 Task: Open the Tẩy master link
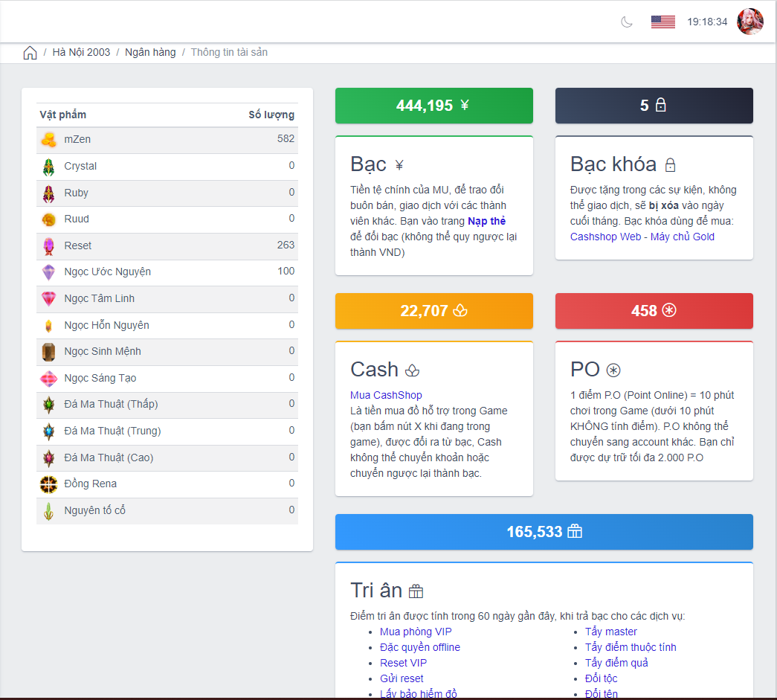click(x=610, y=632)
